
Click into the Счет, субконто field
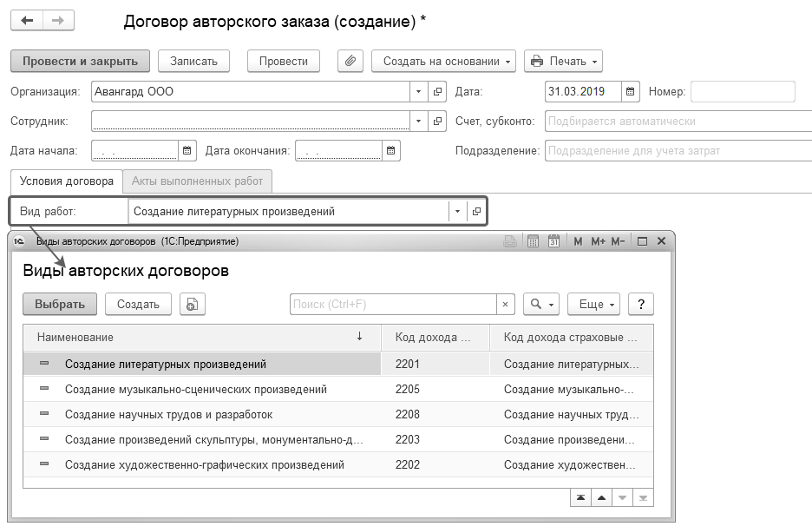678,122
